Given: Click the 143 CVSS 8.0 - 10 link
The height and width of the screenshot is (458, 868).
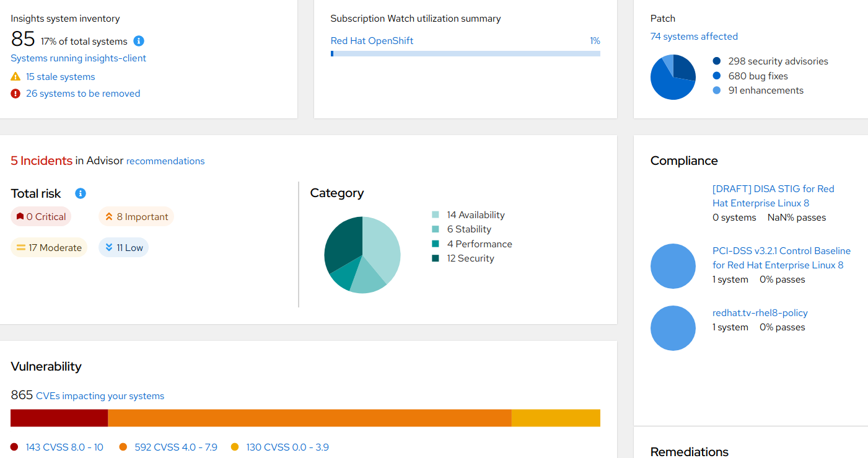Looking at the screenshot, I should (64, 447).
